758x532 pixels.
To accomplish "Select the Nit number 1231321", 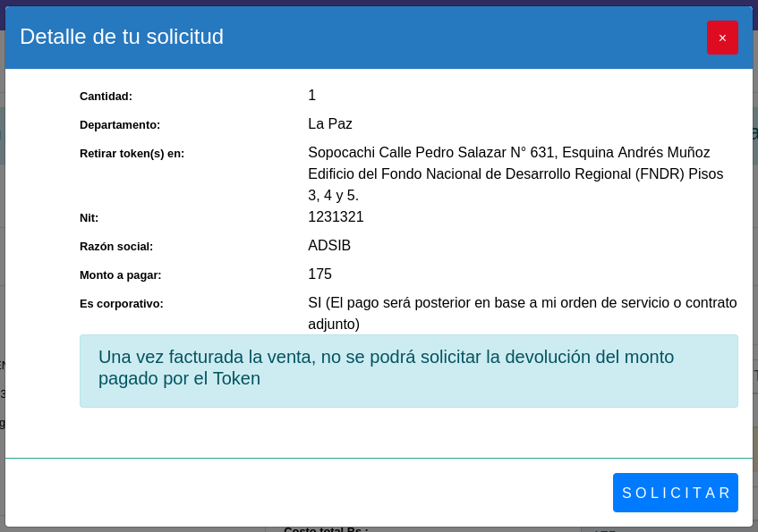I will 336,217.
